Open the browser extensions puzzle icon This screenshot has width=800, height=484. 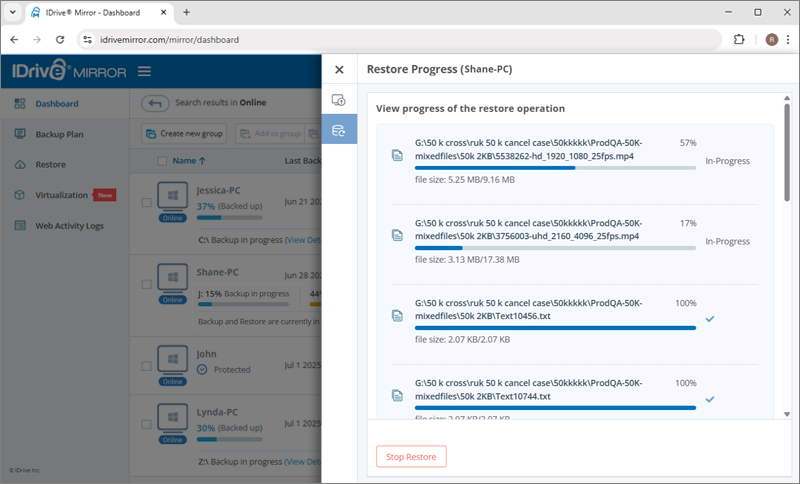[x=740, y=40]
